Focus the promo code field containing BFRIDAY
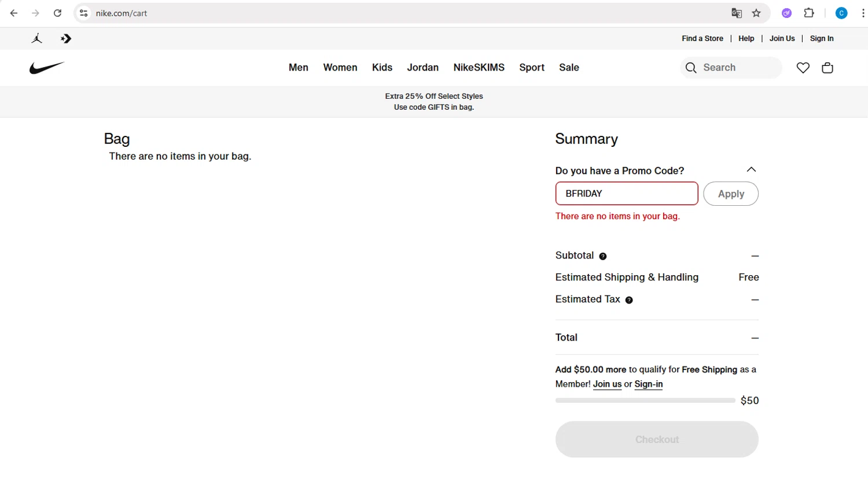The width and height of the screenshot is (868, 496). tap(627, 194)
